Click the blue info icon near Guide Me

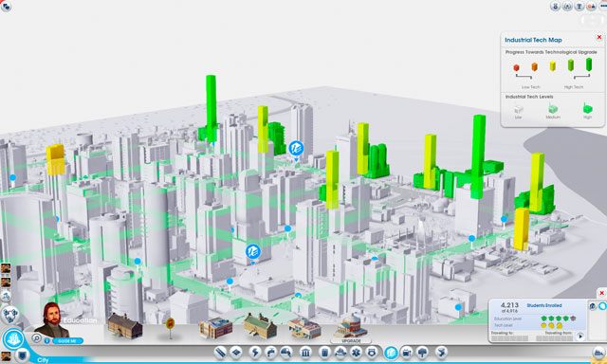pos(46,341)
